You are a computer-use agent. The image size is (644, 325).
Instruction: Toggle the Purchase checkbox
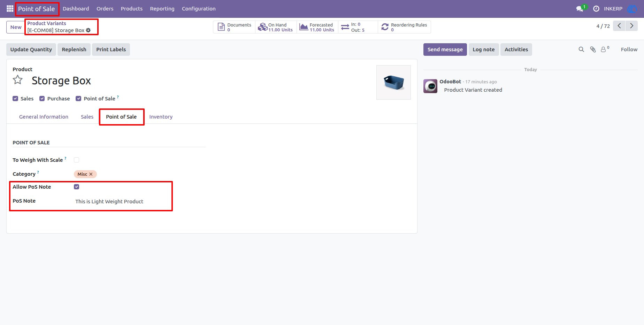point(42,99)
